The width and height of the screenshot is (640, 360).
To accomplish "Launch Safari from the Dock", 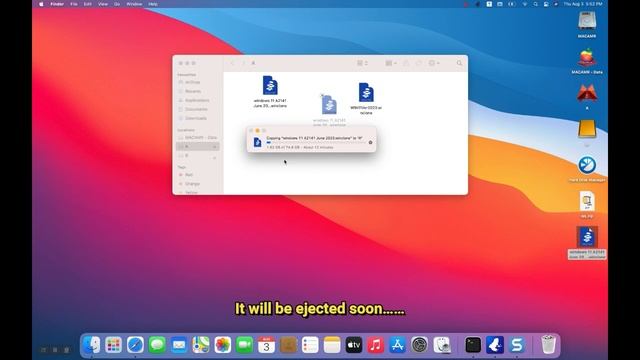I will (135, 345).
